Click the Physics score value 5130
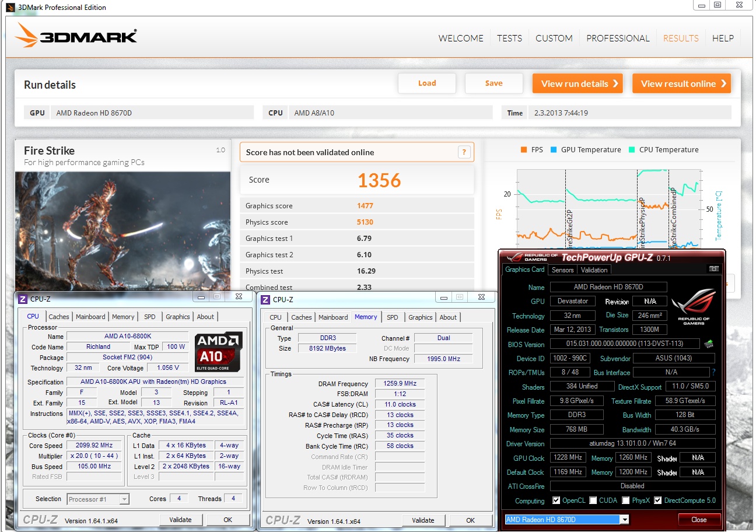The image size is (756, 532). pyautogui.click(x=365, y=222)
